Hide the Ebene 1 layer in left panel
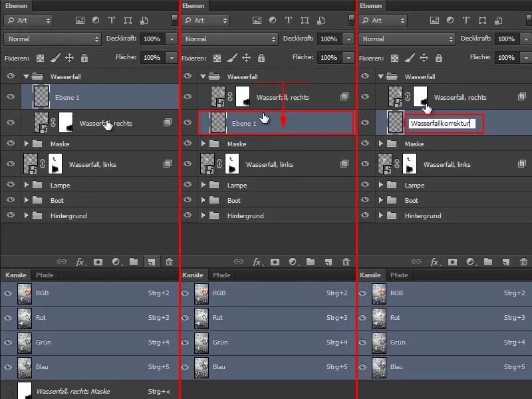This screenshot has width=532, height=399. pyautogui.click(x=11, y=96)
